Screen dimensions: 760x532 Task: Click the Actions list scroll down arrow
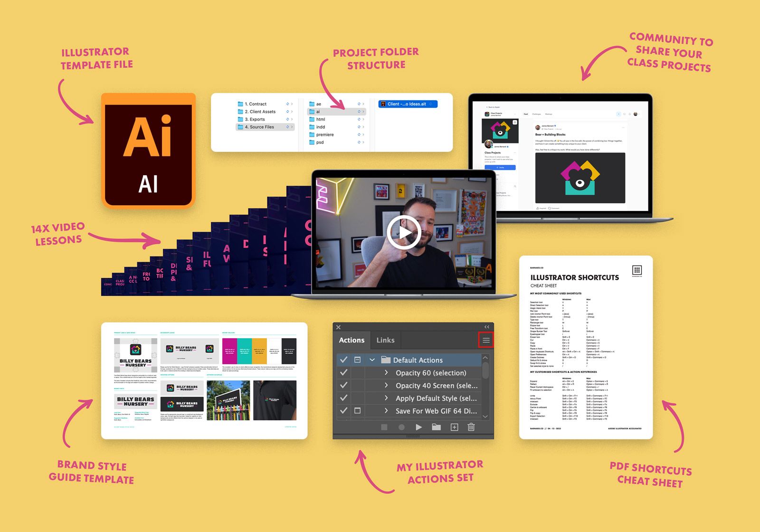point(485,416)
